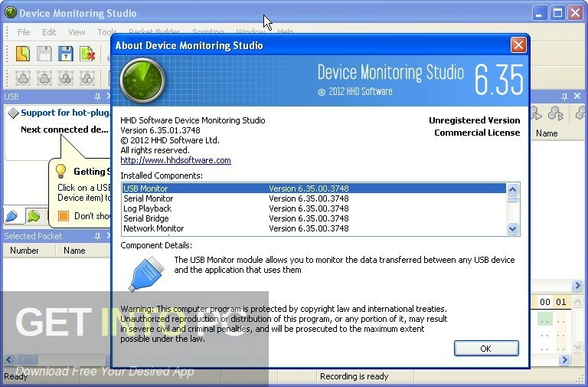Screen dimensions: 588x387
Task: Click the close session icon with red X
Action: [x=87, y=54]
